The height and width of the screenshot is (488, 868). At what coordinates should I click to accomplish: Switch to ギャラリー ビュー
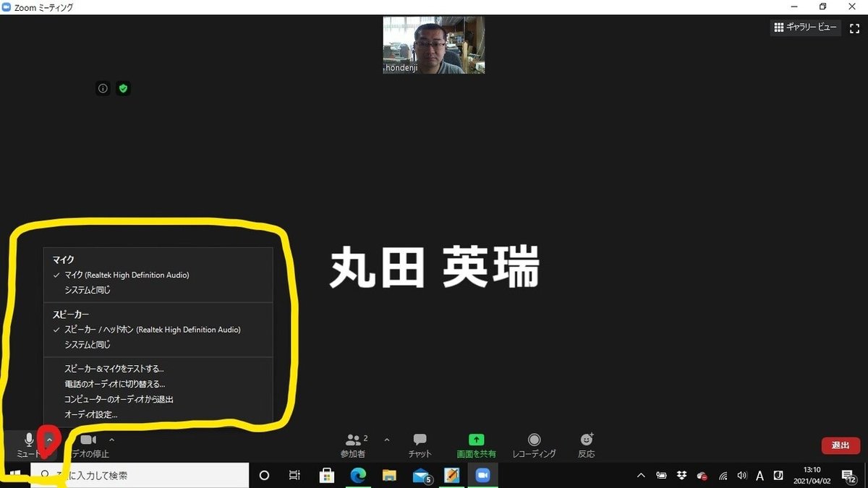[804, 27]
